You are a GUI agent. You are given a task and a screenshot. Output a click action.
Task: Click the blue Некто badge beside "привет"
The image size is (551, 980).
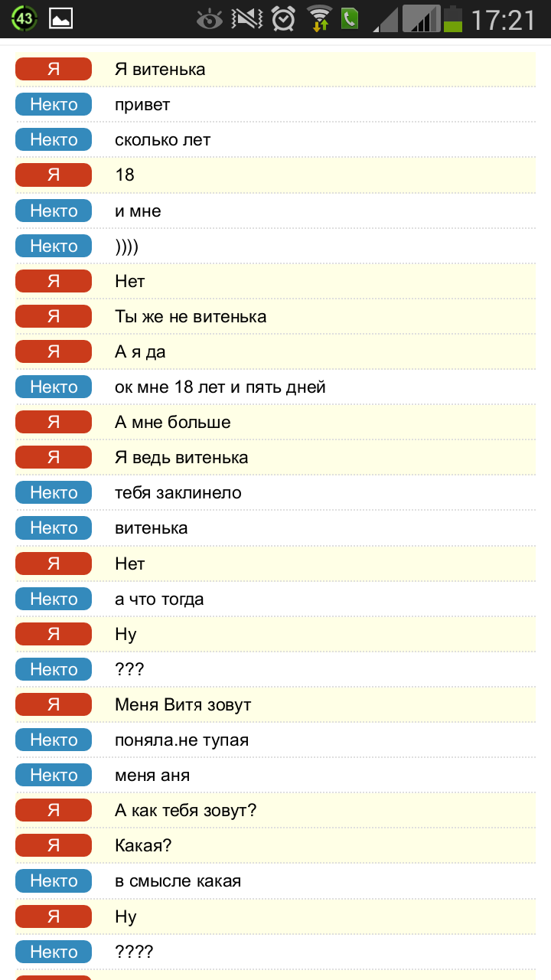[54, 104]
